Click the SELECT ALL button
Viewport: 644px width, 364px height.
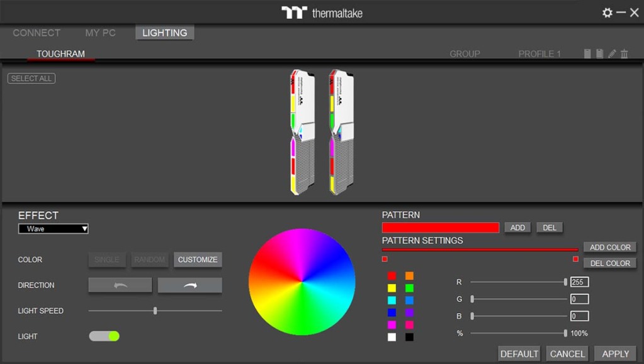[x=31, y=79]
